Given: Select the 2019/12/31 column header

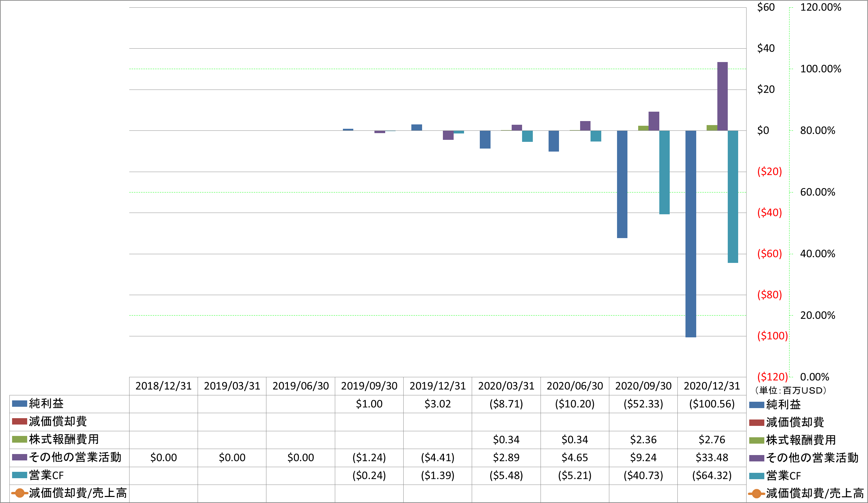Looking at the screenshot, I should pos(438,386).
